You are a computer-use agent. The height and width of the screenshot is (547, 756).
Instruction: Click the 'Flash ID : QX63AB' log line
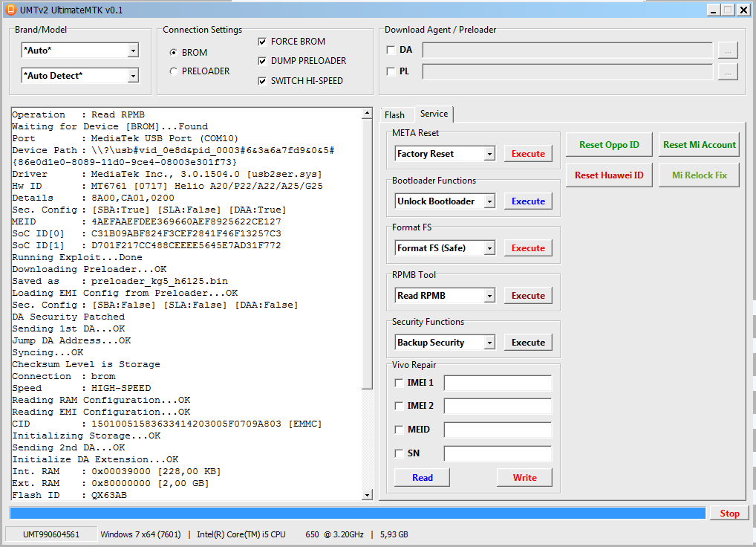click(69, 496)
